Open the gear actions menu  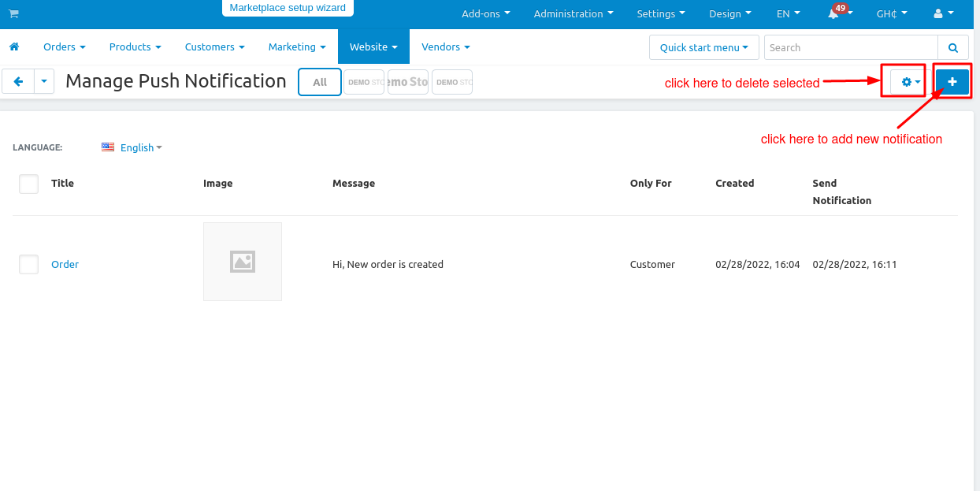click(x=910, y=82)
